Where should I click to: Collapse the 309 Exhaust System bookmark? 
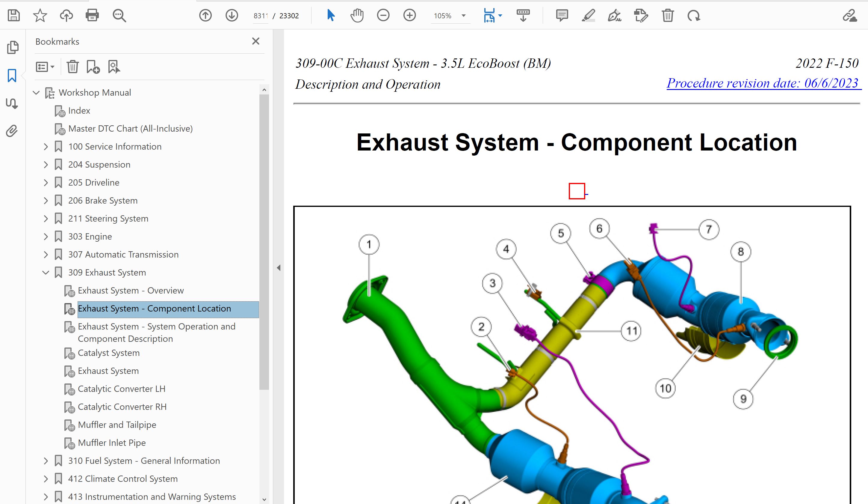[46, 273]
